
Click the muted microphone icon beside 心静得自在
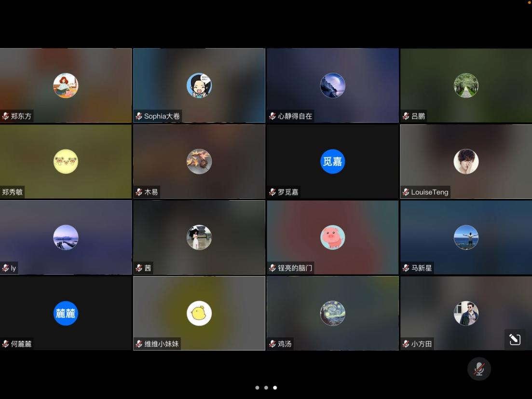point(273,116)
